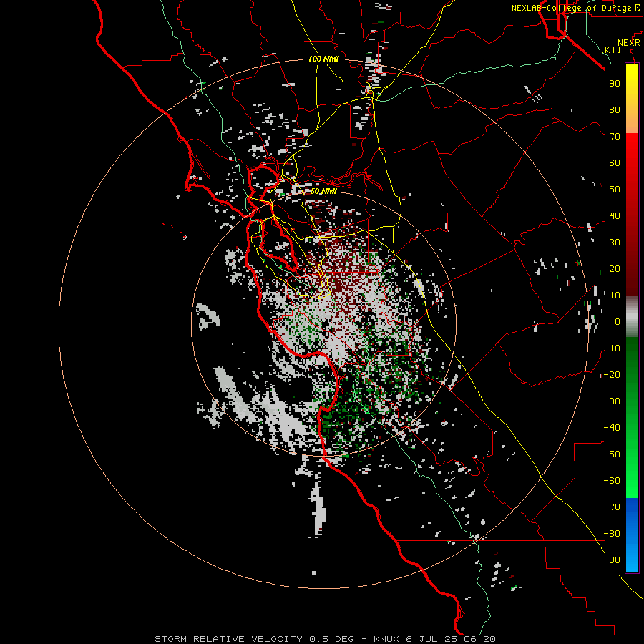Click the -80 value on velocity scale
The image size is (644, 644).
[612, 534]
